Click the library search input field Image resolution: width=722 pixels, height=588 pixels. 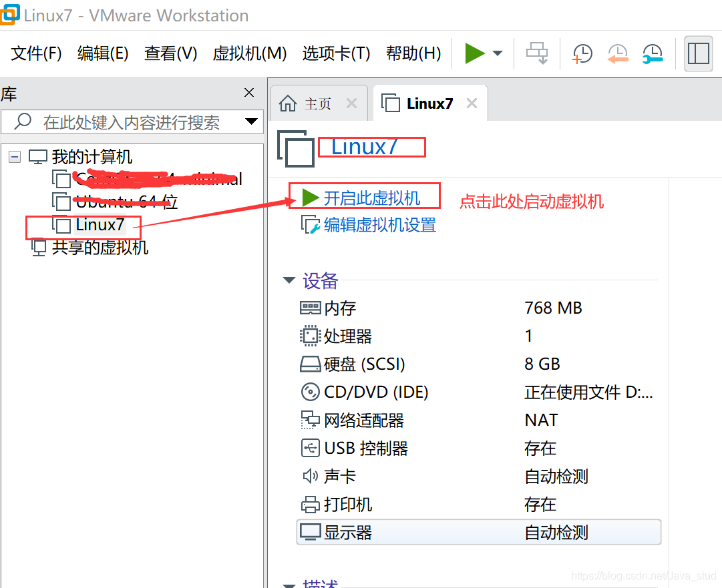(132, 122)
